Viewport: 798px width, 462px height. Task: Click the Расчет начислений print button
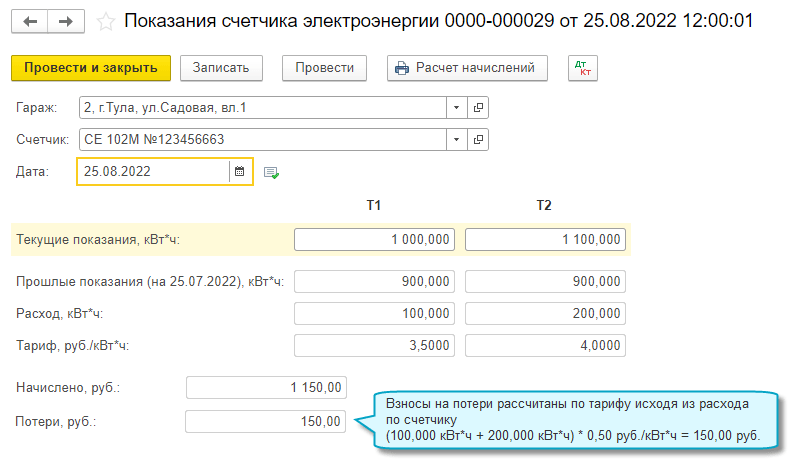(x=467, y=68)
